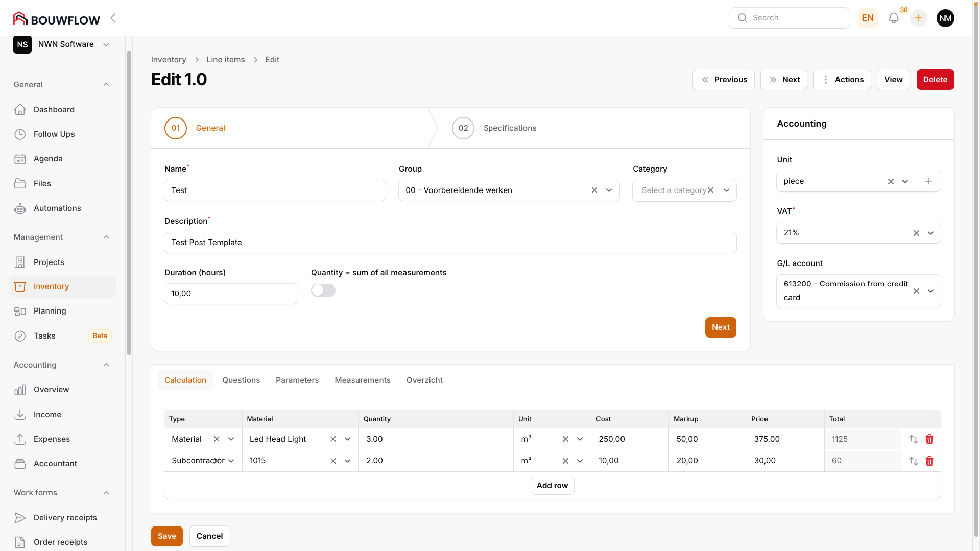
Task: Go to Expenses
Action: pos(52,439)
